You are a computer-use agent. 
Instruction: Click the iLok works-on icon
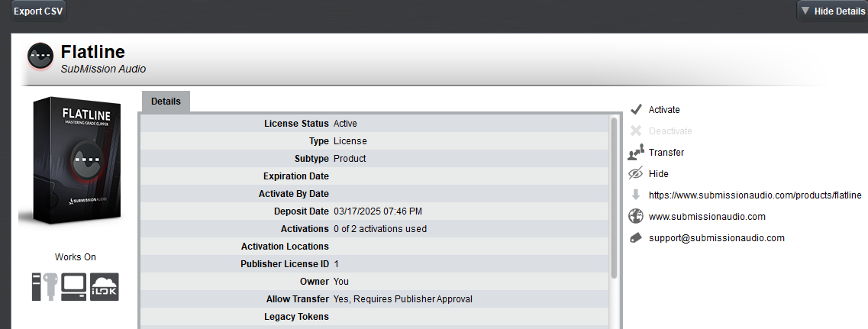click(105, 285)
